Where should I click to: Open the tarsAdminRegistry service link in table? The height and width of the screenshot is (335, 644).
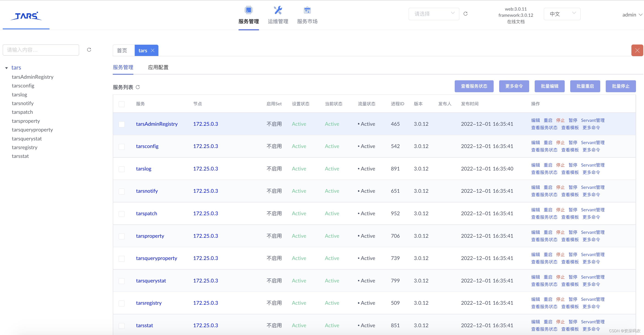pyautogui.click(x=157, y=124)
